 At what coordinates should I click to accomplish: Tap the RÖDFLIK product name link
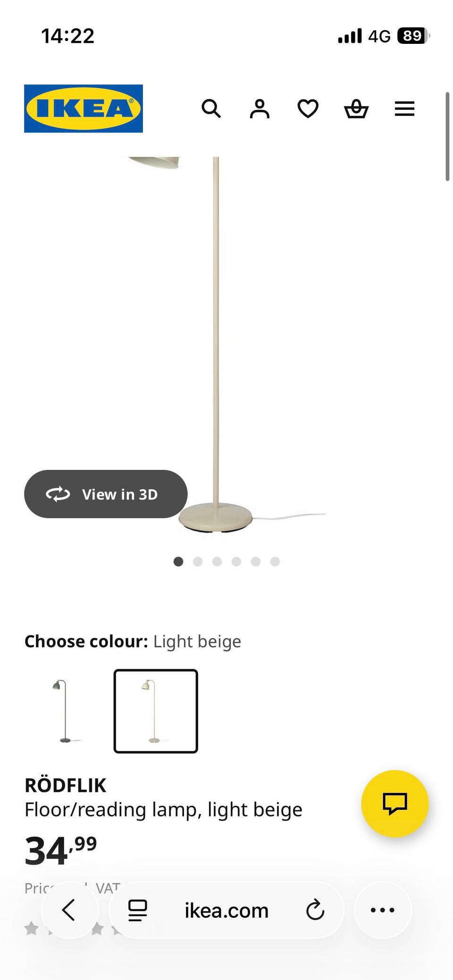pos(66,785)
